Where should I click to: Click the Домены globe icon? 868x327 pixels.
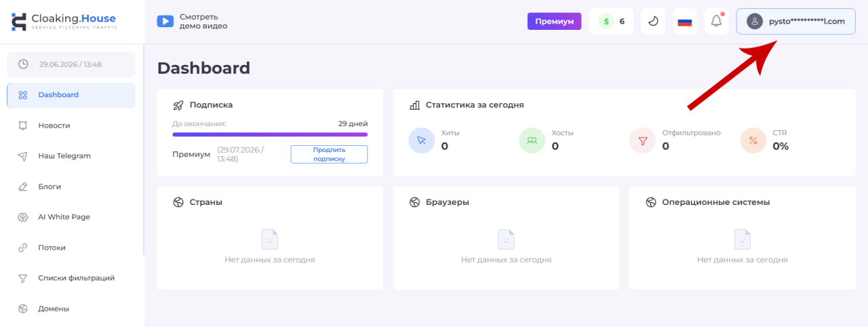pyautogui.click(x=23, y=309)
